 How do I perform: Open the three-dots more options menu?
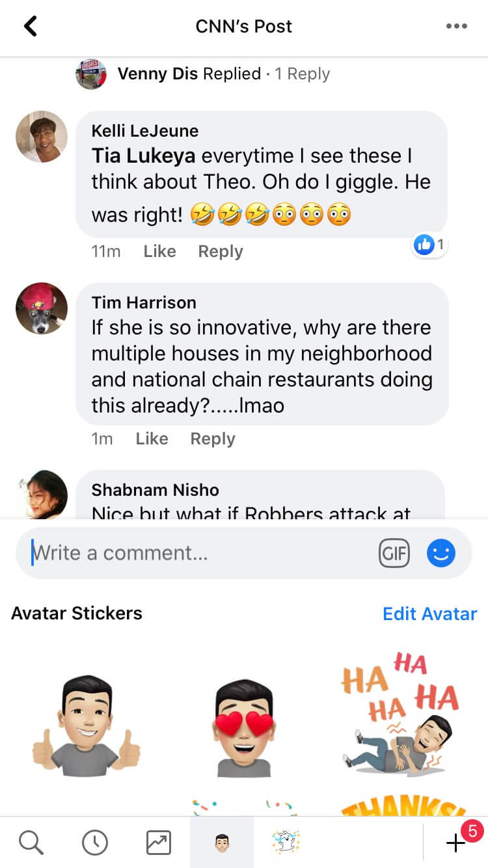(x=456, y=27)
